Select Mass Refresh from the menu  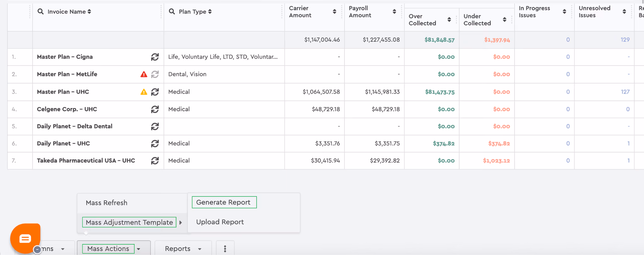pos(107,203)
